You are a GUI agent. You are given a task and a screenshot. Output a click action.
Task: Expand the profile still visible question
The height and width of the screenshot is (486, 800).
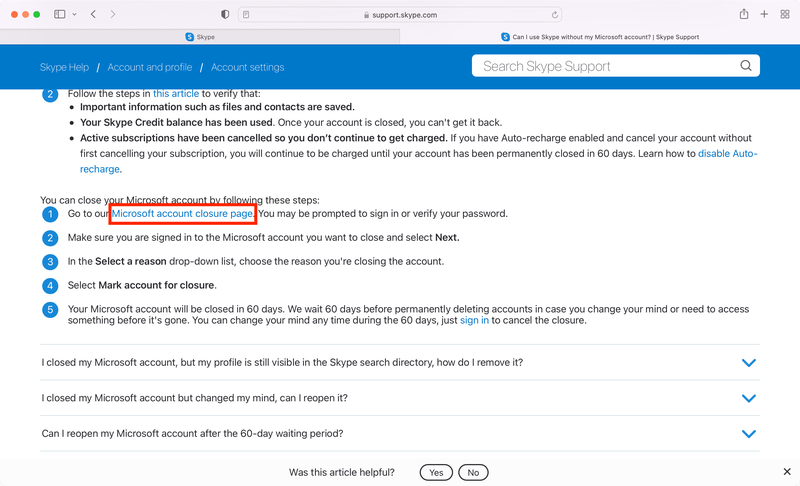(x=399, y=363)
